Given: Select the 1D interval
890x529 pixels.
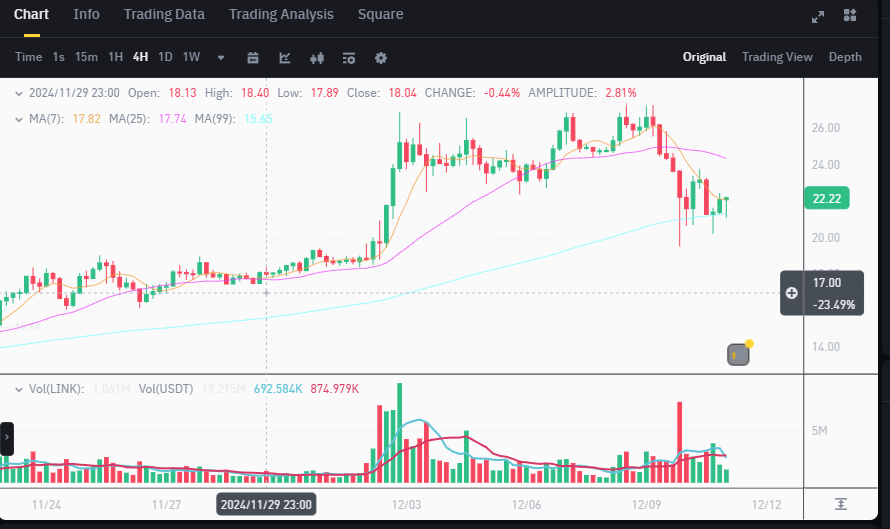Looking at the screenshot, I should (x=165, y=57).
